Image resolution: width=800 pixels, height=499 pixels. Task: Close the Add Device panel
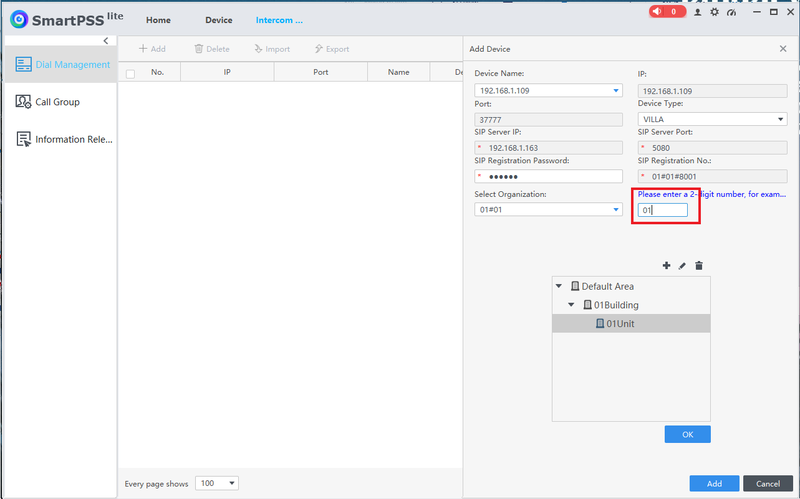click(x=783, y=48)
